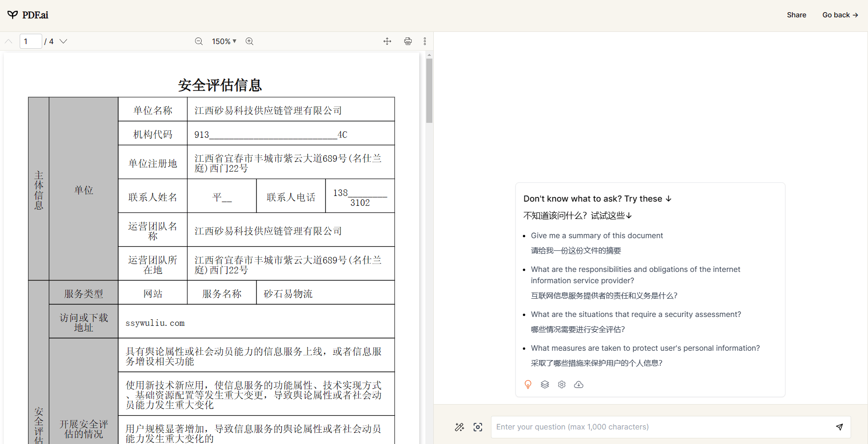The width and height of the screenshot is (868, 444).
Task: Activate the pan/move document tool
Action: [387, 41]
